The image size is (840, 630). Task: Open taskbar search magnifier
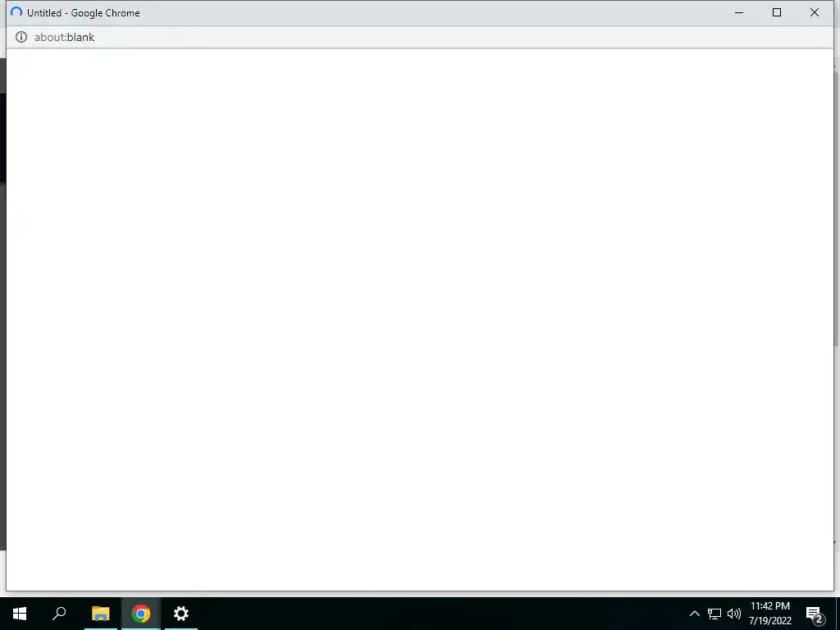pos(59,614)
